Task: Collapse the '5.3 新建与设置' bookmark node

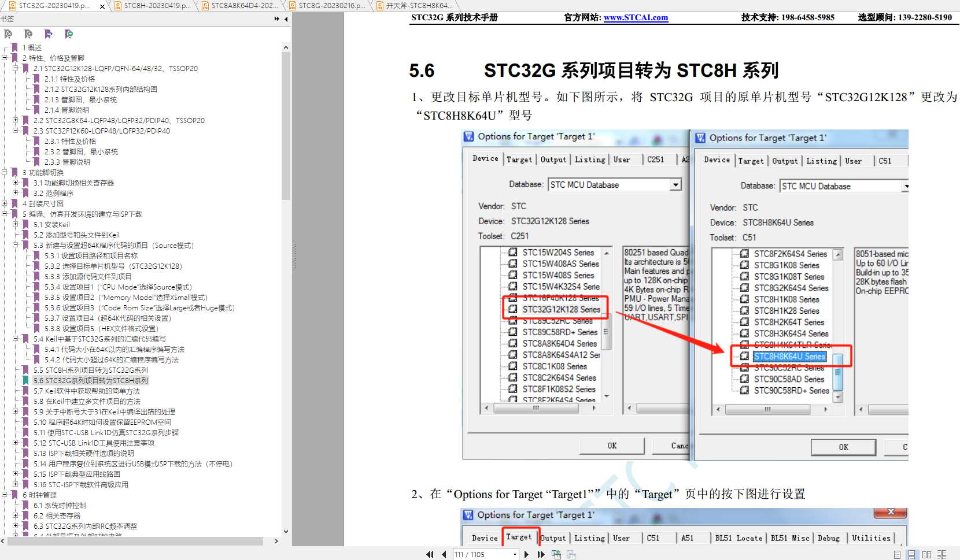Action: tap(16, 245)
